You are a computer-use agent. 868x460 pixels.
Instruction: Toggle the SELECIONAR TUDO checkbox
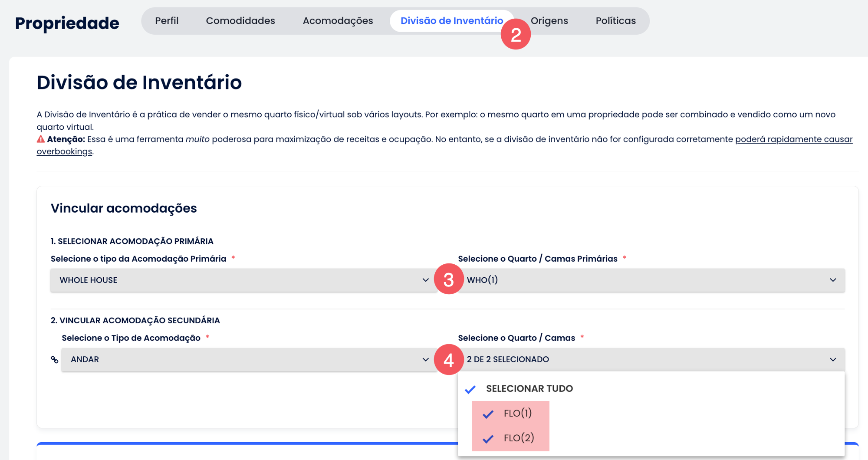(470, 389)
